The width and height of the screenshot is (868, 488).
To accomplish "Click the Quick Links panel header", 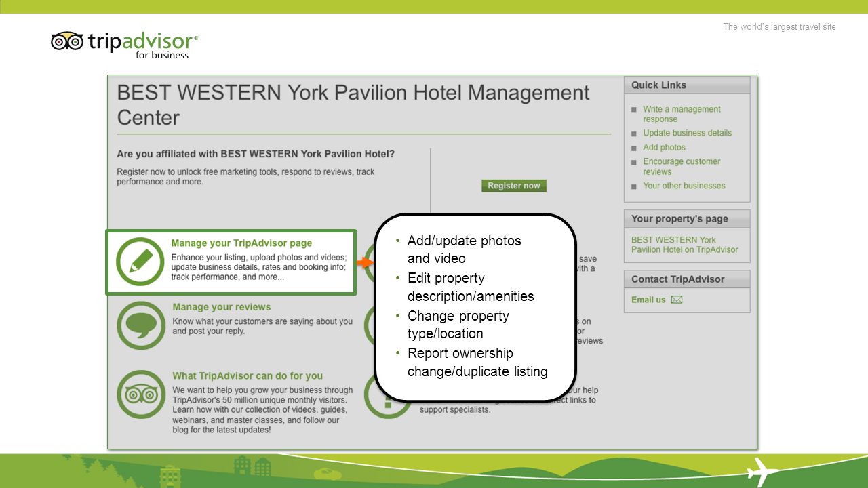I will point(687,85).
